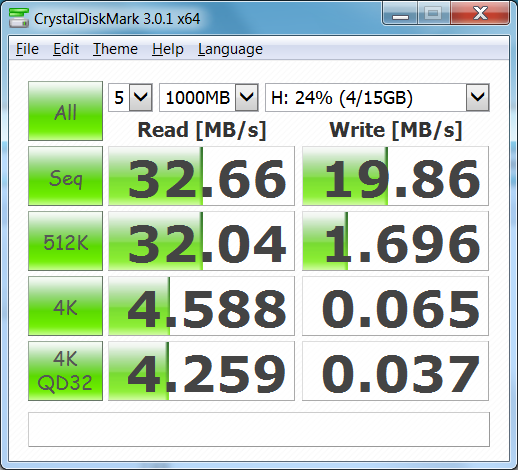Click the 512K write result 1.696

click(x=395, y=241)
